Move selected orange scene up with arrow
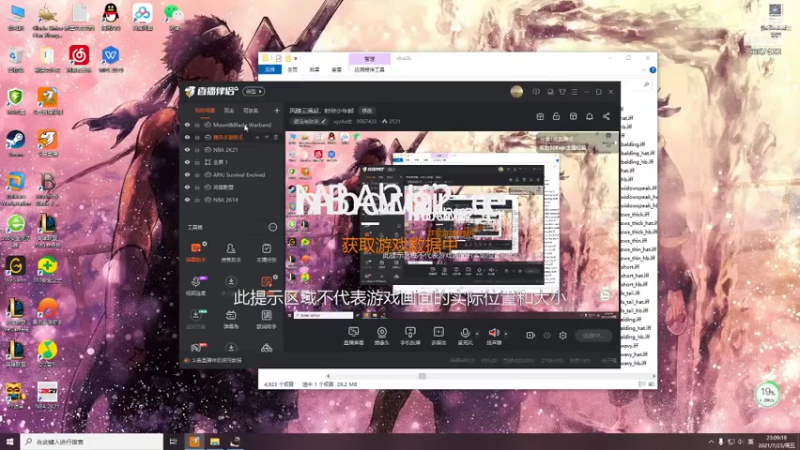 257,137
